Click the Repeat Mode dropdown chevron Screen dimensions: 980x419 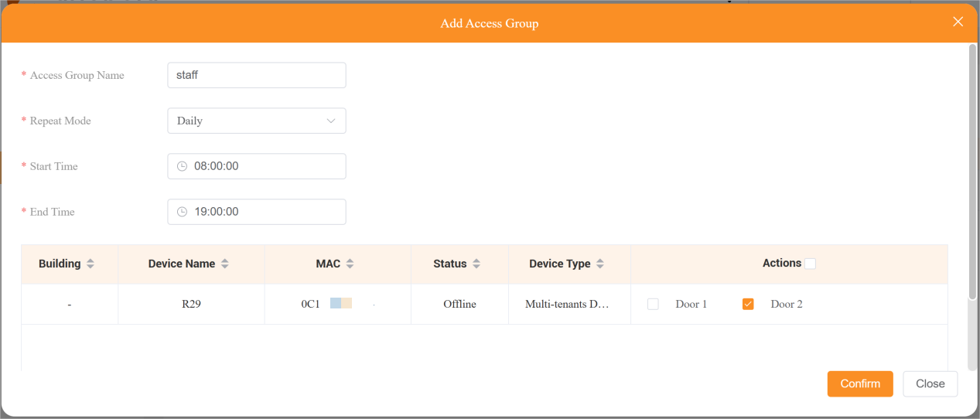coord(331,121)
